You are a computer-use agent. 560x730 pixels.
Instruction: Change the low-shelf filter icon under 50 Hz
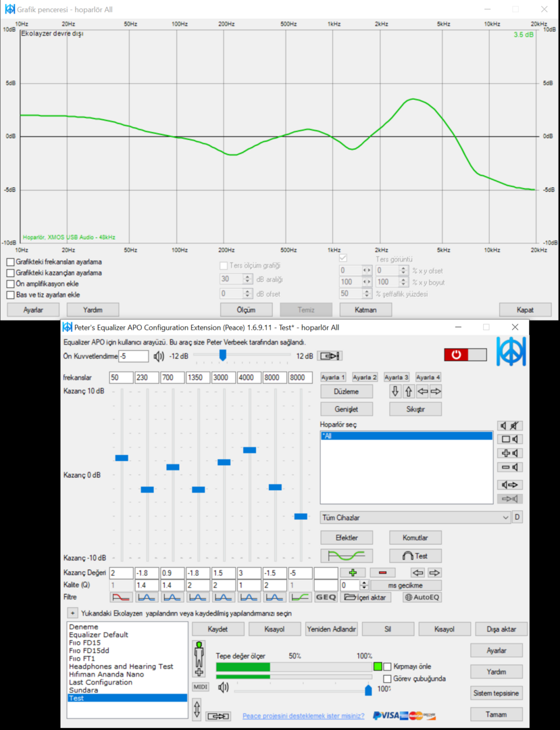click(122, 598)
